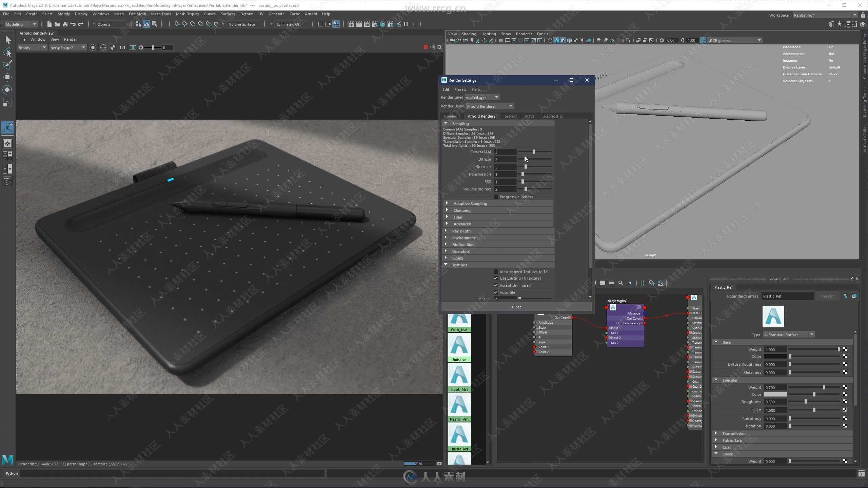Click the Open Scene folder icon
Screen dimensions: 868x488
point(57,24)
